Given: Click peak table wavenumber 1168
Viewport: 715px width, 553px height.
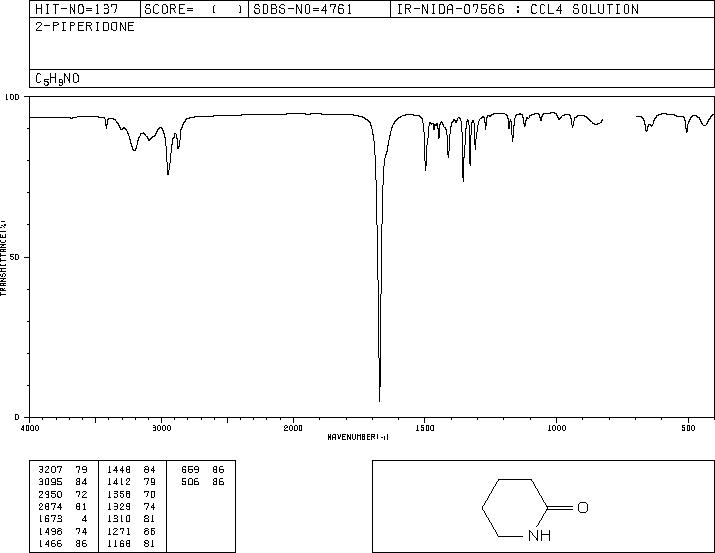Looking at the screenshot, I should 119,543.
